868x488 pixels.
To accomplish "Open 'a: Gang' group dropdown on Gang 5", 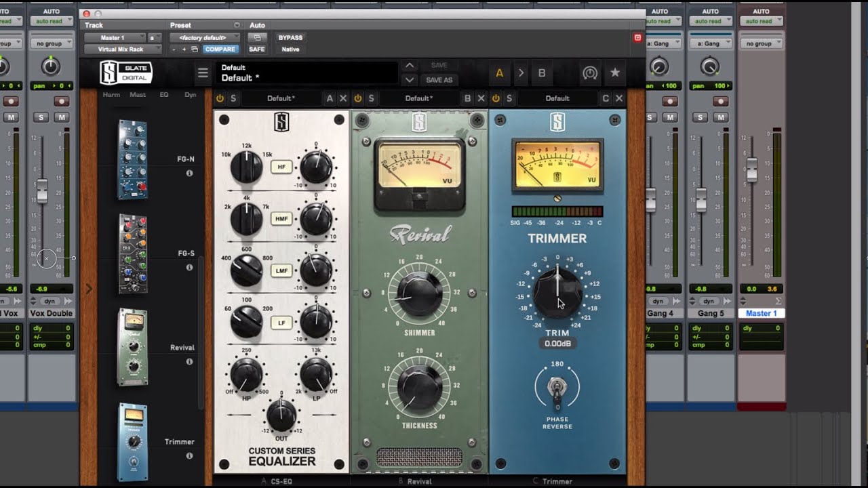I will (711, 43).
